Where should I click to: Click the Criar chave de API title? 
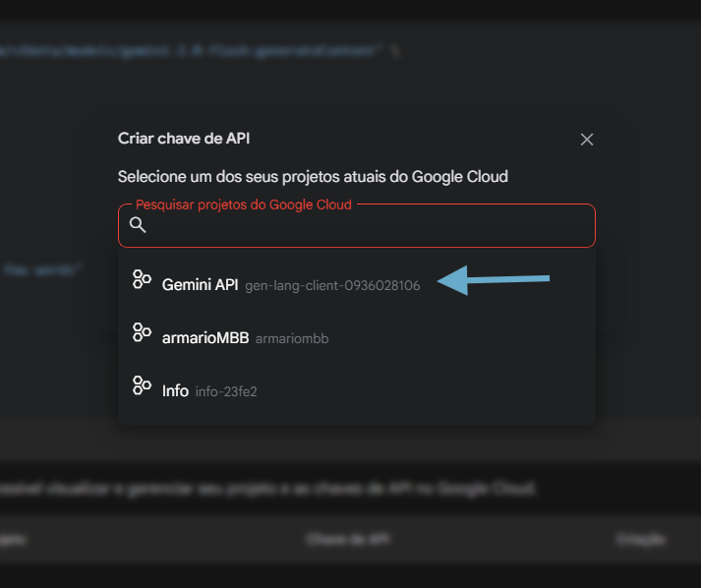click(184, 139)
